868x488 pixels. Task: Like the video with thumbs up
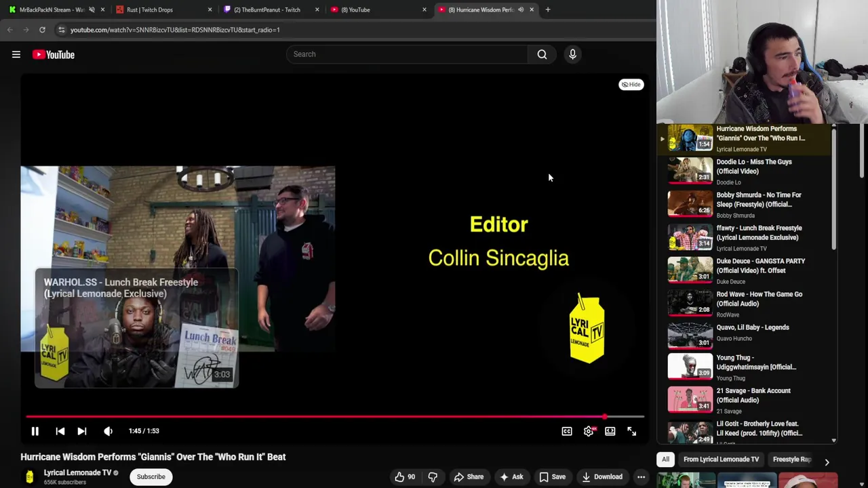point(406,476)
